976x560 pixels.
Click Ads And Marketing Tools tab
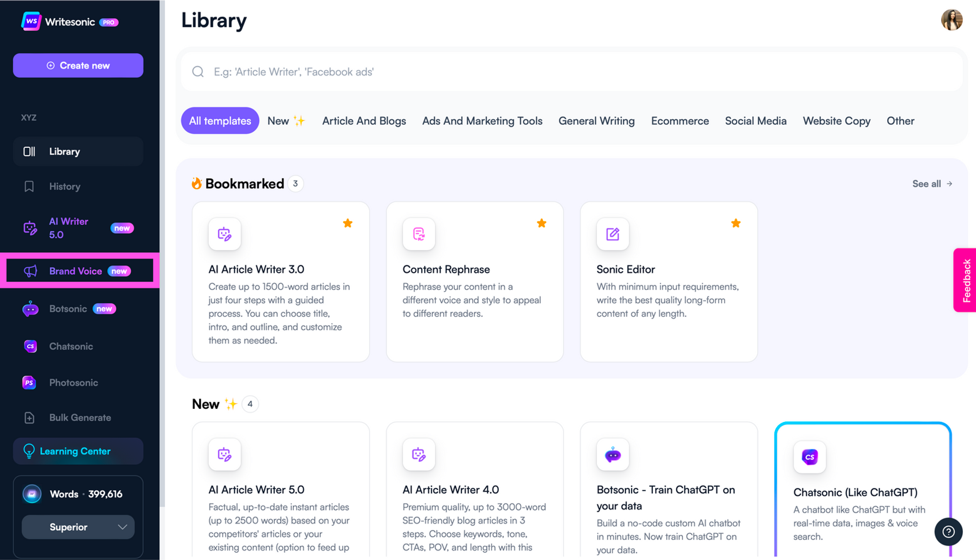tap(482, 120)
